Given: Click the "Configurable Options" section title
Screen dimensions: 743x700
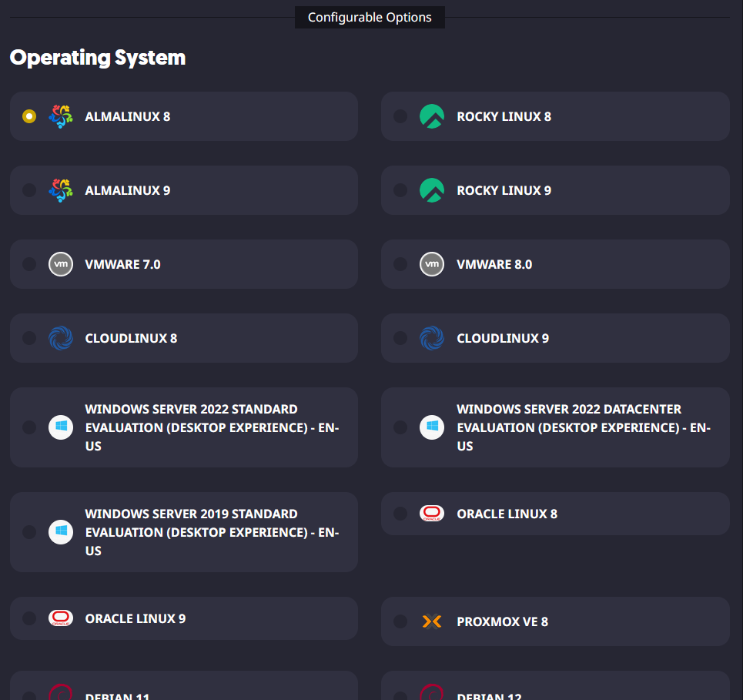Looking at the screenshot, I should (x=370, y=18).
